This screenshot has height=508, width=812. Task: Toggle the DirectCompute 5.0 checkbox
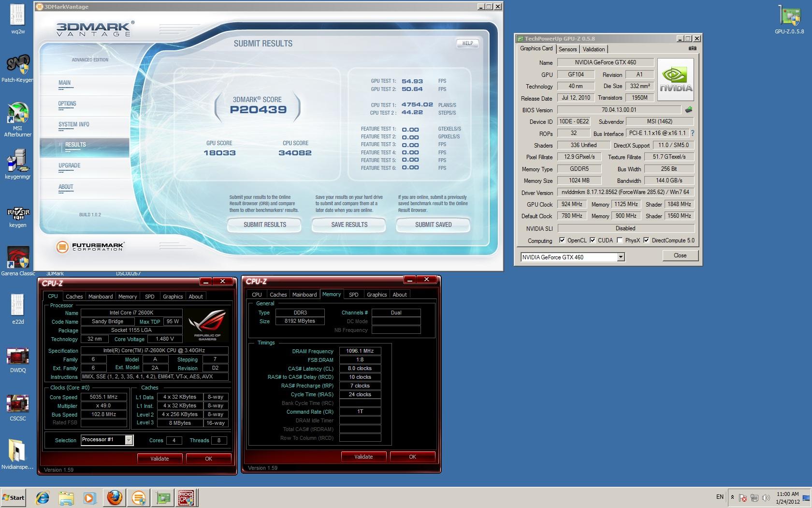click(x=646, y=240)
